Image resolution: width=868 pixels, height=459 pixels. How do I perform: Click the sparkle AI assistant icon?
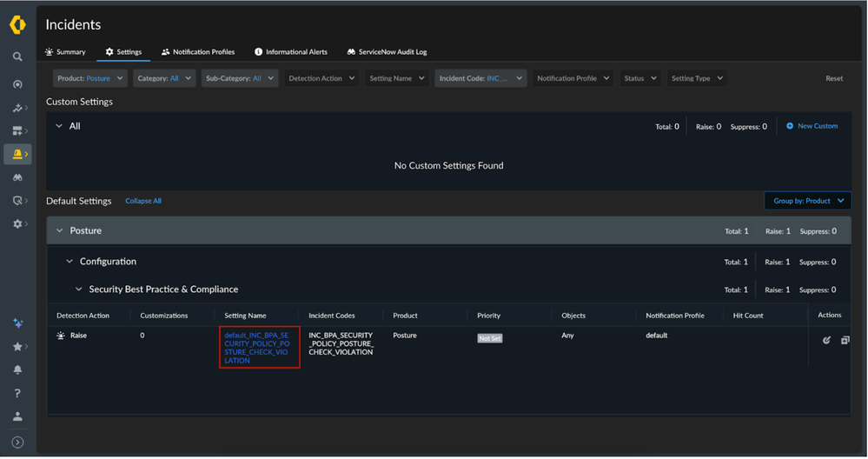17,323
